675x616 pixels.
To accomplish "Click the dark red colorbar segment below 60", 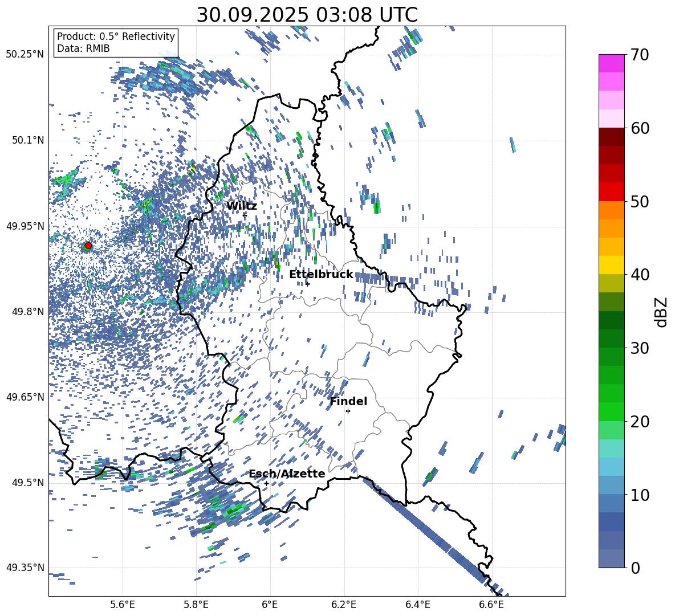I will [611, 137].
